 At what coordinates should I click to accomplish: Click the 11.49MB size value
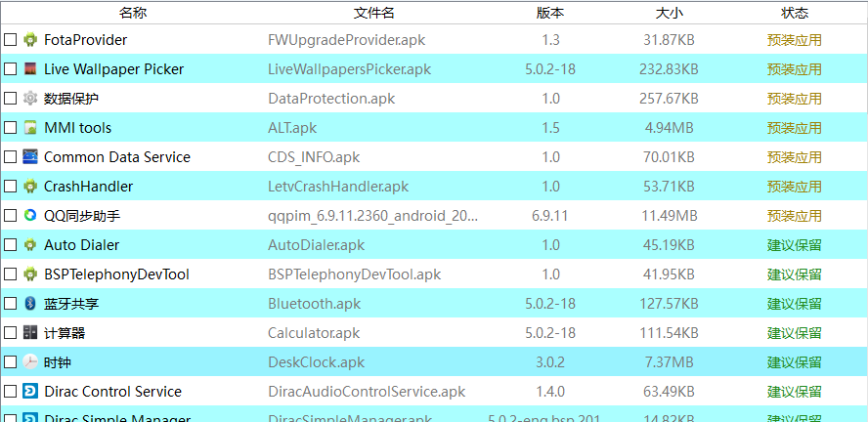(x=669, y=216)
